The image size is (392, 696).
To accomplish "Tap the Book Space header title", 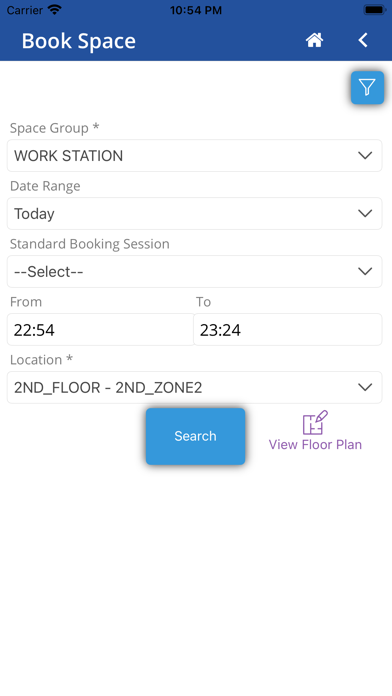I will [79, 41].
